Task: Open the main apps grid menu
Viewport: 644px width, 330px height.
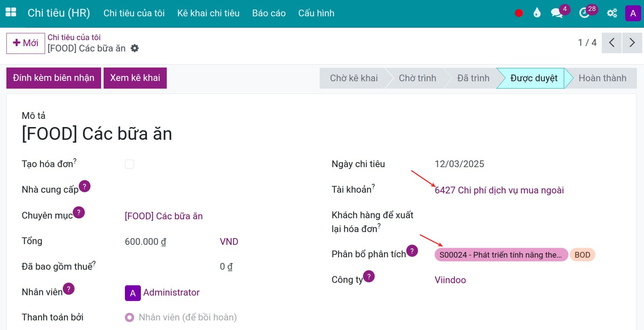Action: (11, 12)
